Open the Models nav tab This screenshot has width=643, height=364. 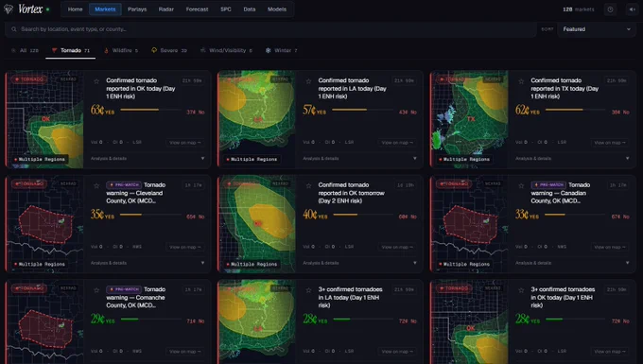(x=277, y=9)
